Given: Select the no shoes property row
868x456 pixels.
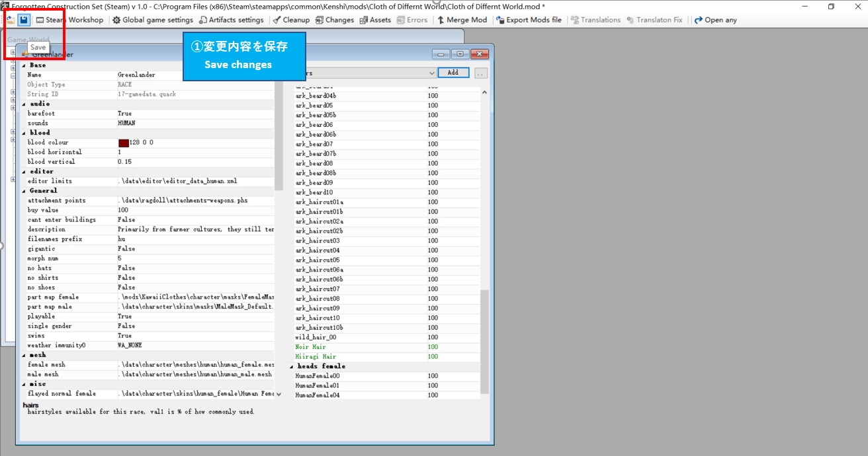Looking at the screenshot, I should click(x=148, y=287).
